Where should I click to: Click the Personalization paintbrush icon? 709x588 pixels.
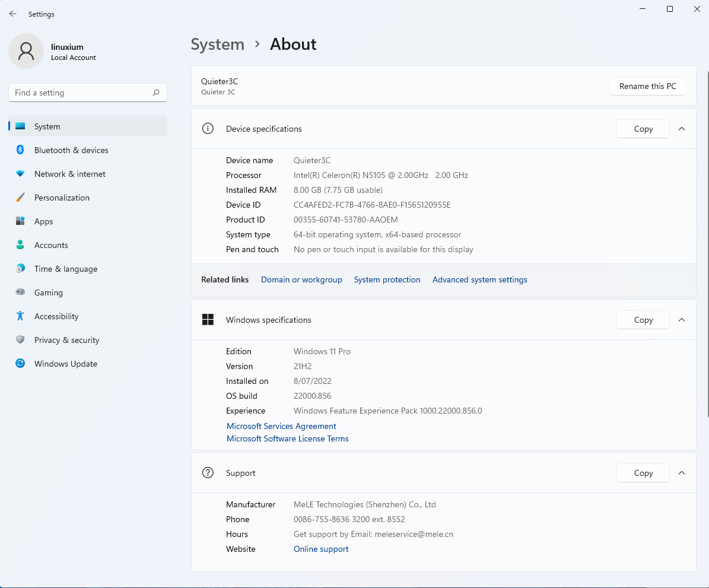point(20,197)
